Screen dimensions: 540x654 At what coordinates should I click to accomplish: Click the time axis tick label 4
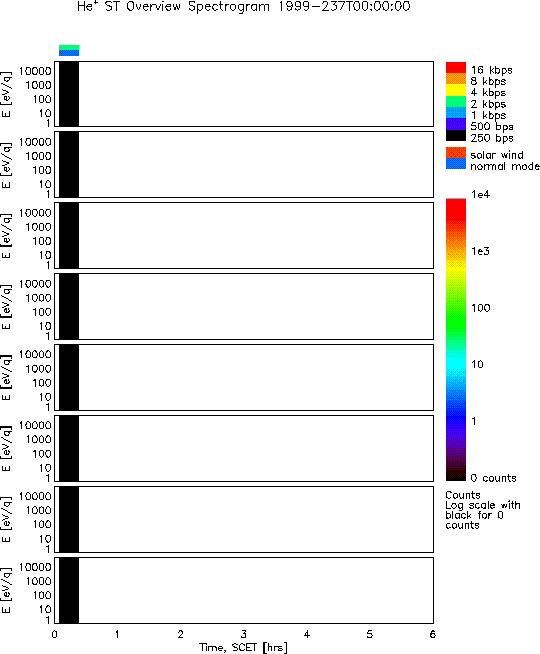click(x=307, y=634)
